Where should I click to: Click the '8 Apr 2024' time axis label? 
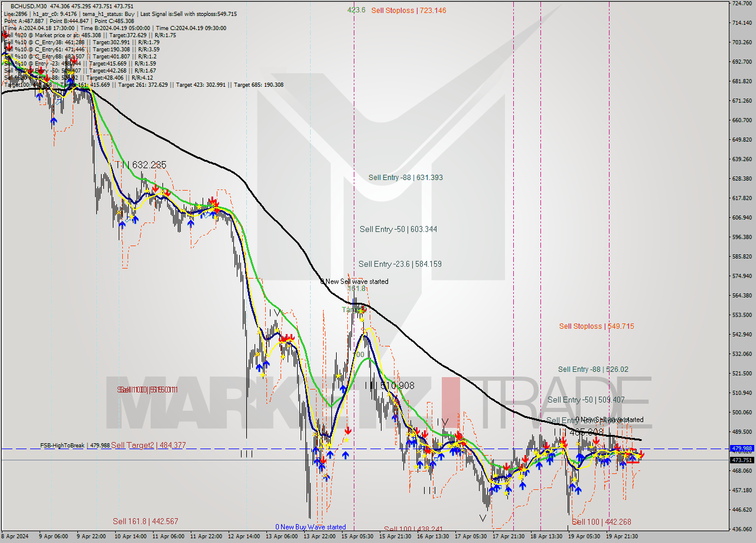[x=16, y=537]
